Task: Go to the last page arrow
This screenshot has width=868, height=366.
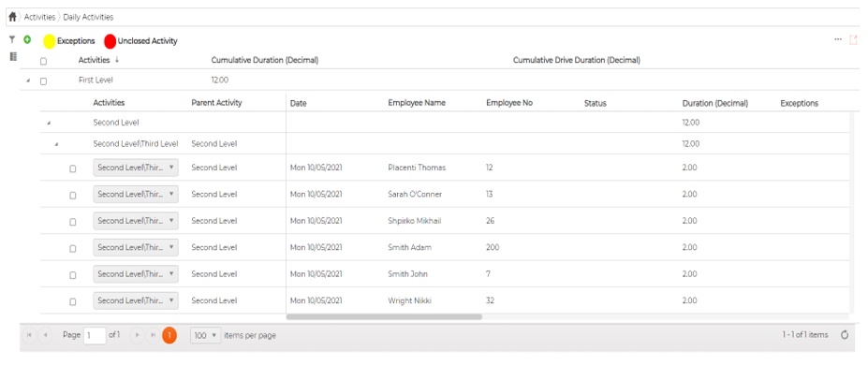Action: pyautogui.click(x=153, y=335)
